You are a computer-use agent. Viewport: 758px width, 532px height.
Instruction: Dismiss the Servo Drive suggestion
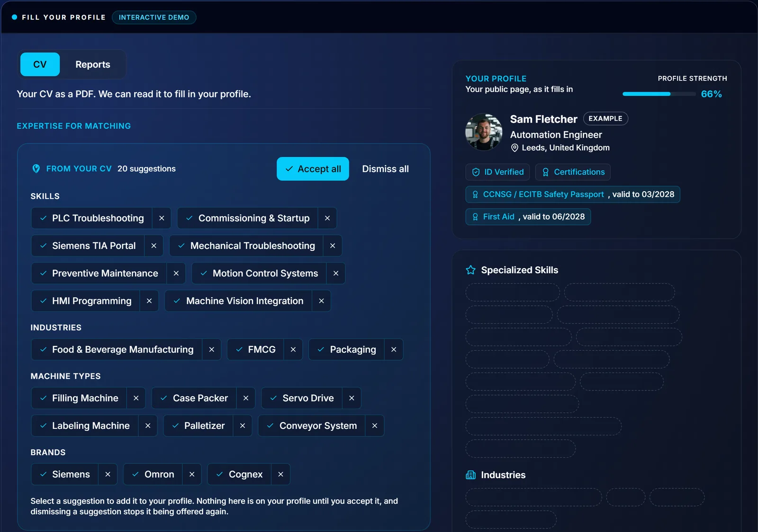(352, 399)
